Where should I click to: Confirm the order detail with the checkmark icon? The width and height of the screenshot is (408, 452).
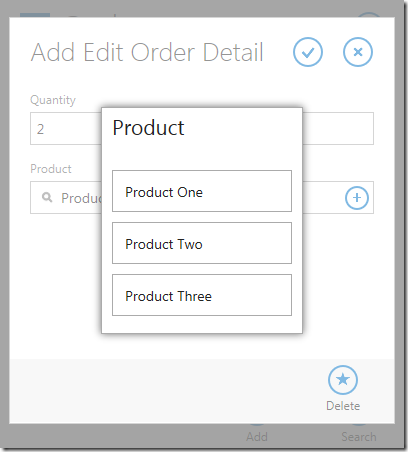pyautogui.click(x=308, y=52)
